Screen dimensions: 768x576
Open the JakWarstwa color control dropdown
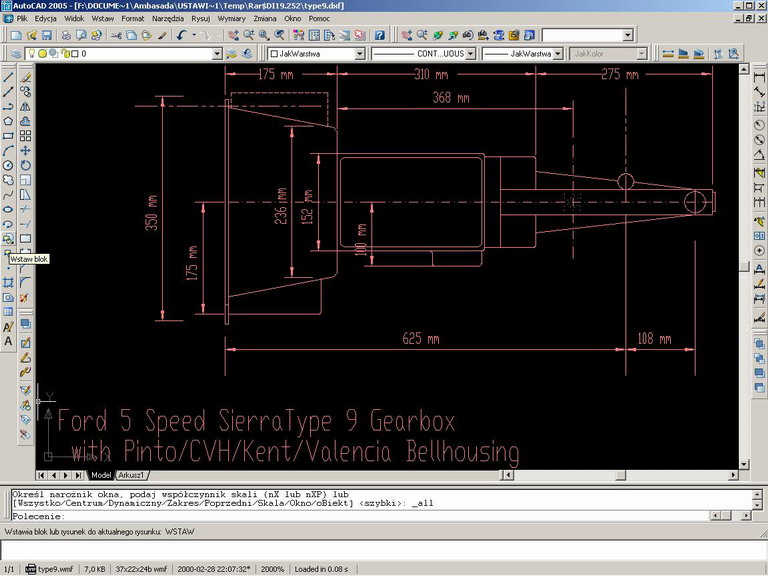pos(360,54)
